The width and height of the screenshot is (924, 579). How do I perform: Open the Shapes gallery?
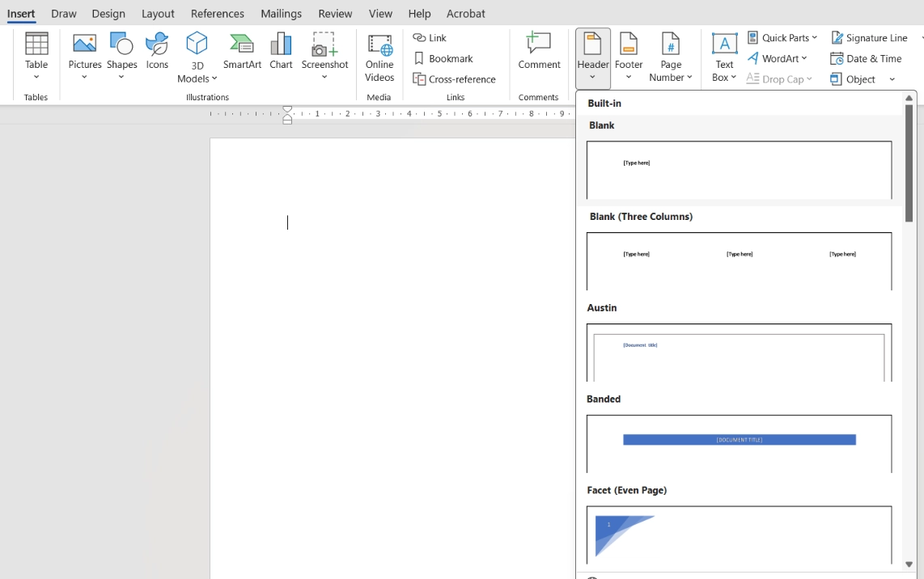121,57
